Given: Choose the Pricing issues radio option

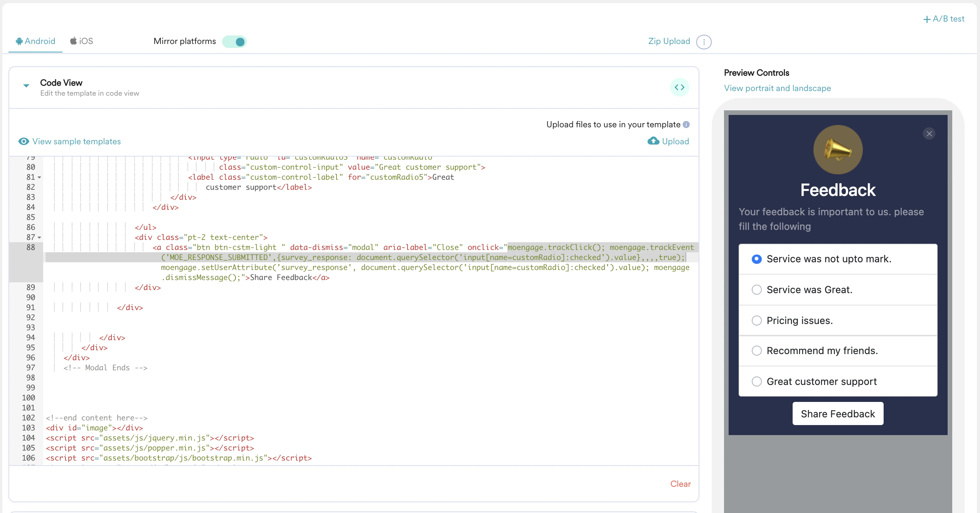Looking at the screenshot, I should pos(757,320).
